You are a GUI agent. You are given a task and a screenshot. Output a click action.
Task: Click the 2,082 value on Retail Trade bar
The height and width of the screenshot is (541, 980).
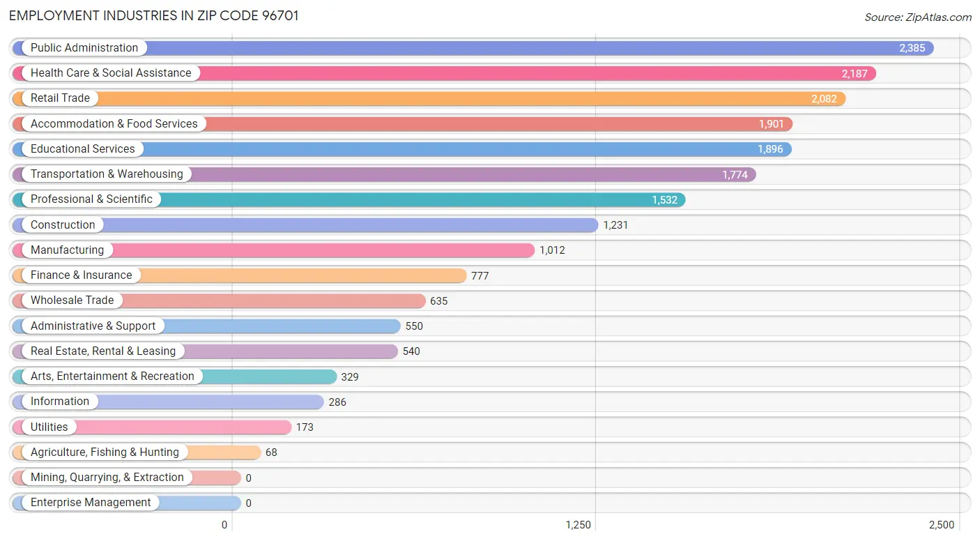(x=824, y=99)
